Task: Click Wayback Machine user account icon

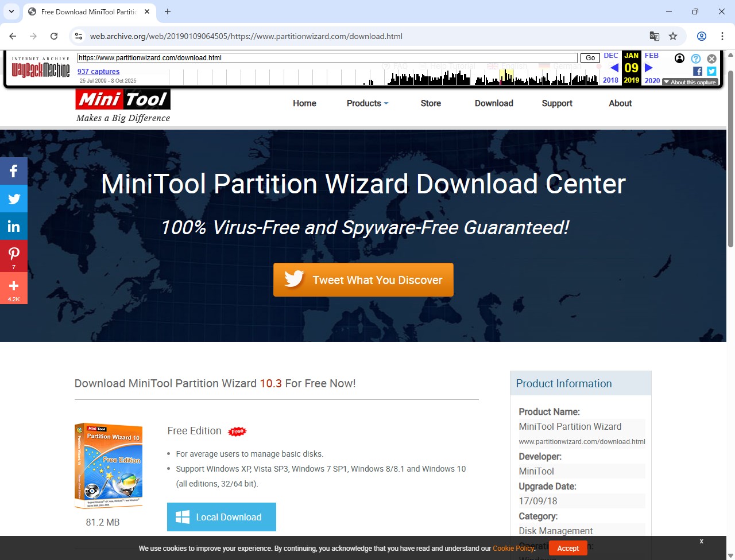Action: click(679, 59)
